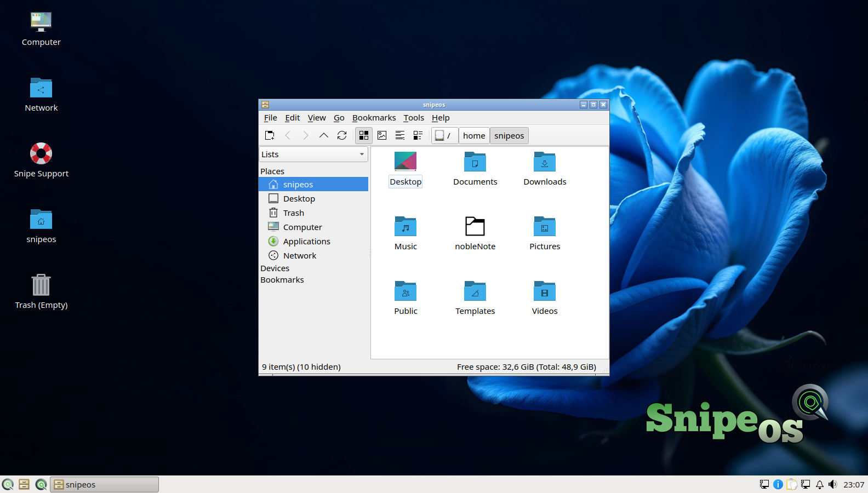Select snipeos in Places sidebar
The width and height of the screenshot is (868, 493).
pyautogui.click(x=313, y=185)
